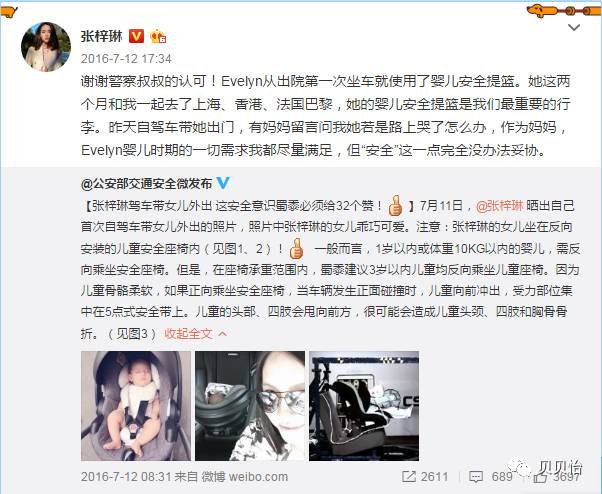Click blue verified badge beside 公安部交通安全微发布
This screenshot has width=602, height=494.
tap(223, 183)
